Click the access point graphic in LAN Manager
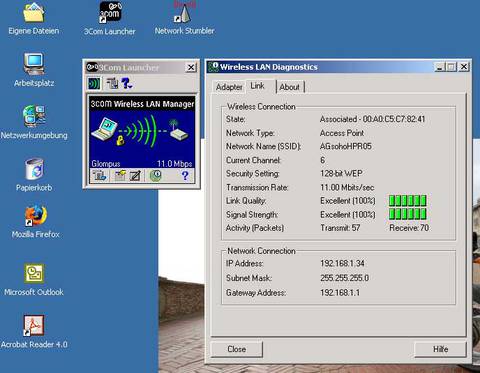The width and height of the screenshot is (480, 373). 178,130
